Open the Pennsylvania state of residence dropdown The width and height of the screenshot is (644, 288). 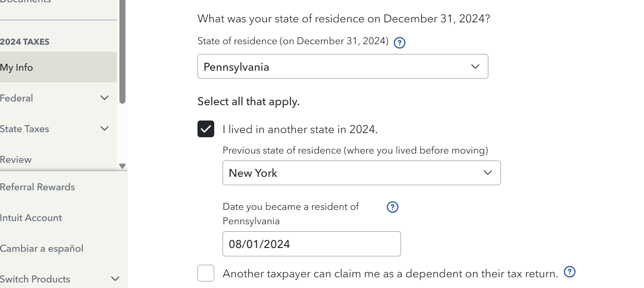[343, 67]
